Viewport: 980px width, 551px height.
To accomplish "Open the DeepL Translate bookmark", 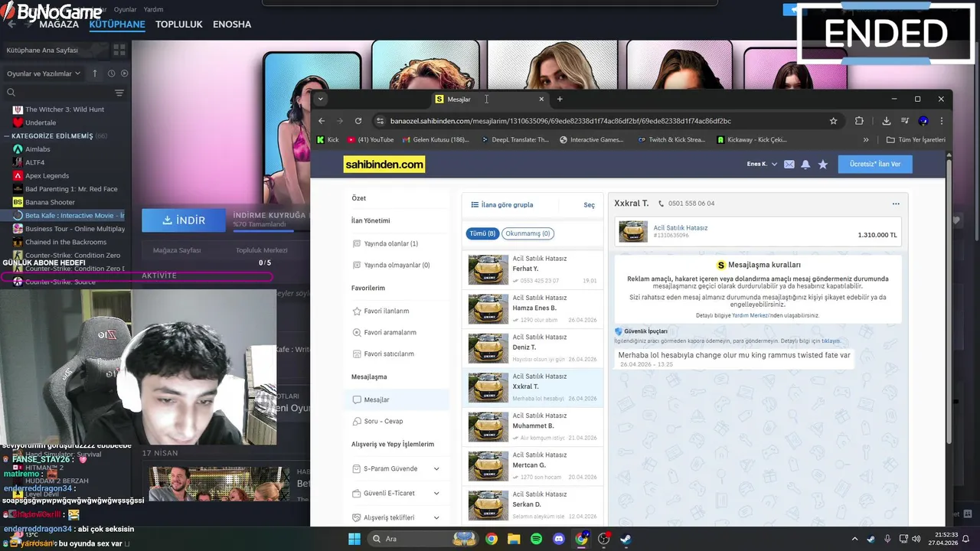I will (515, 140).
